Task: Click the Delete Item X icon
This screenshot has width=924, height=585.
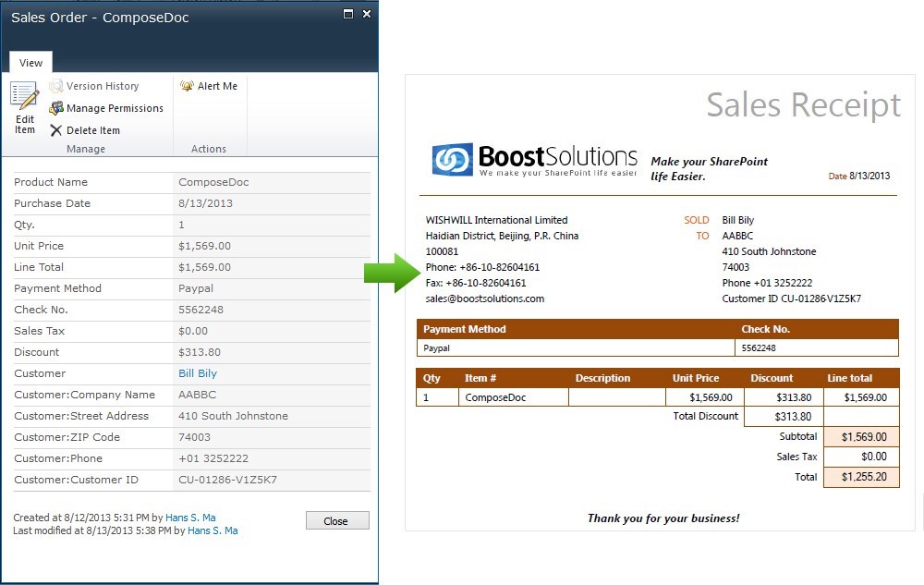Action: (56, 130)
